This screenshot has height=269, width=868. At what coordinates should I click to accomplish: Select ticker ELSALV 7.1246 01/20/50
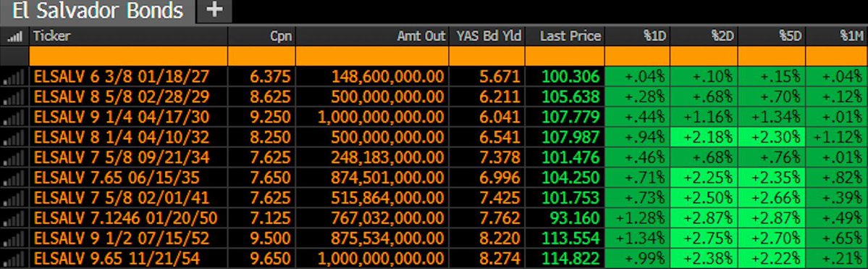point(126,218)
